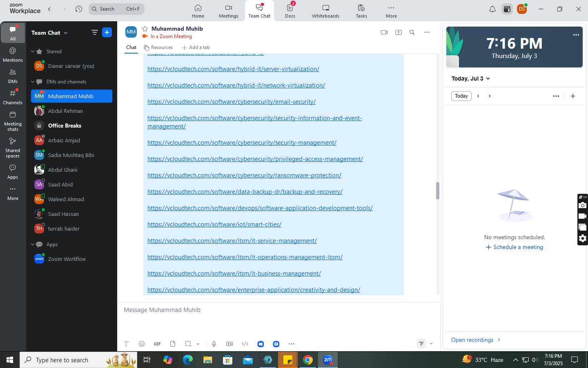Collapse the DMs and channels section
This screenshot has width=588, height=368.
point(33,82)
